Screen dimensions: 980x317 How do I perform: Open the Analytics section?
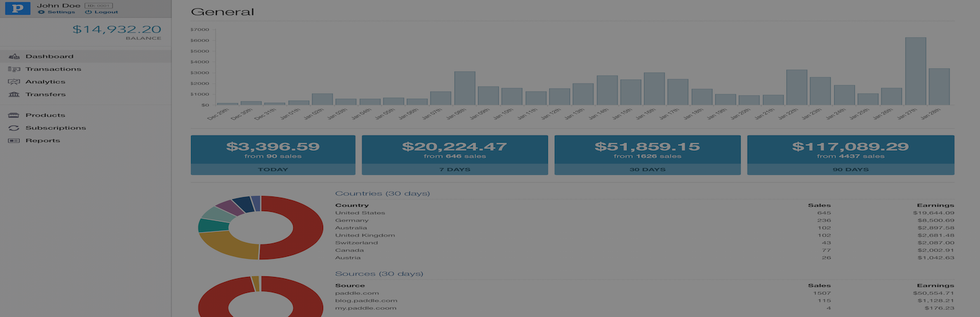86,82
